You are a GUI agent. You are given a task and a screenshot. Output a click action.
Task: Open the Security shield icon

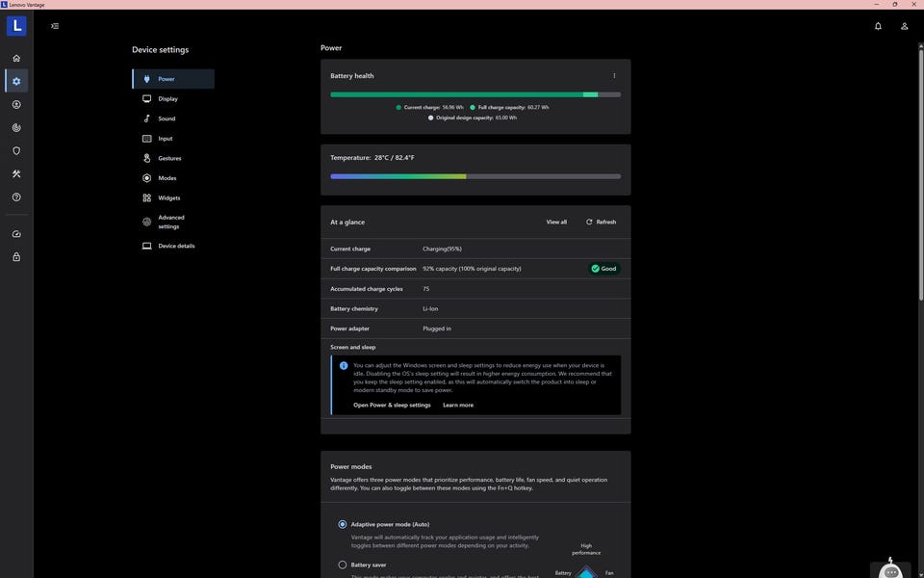(16, 150)
